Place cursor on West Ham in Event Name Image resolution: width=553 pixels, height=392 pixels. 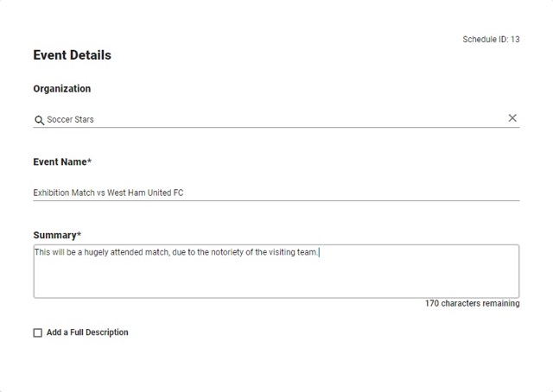pyautogui.click(x=126, y=193)
